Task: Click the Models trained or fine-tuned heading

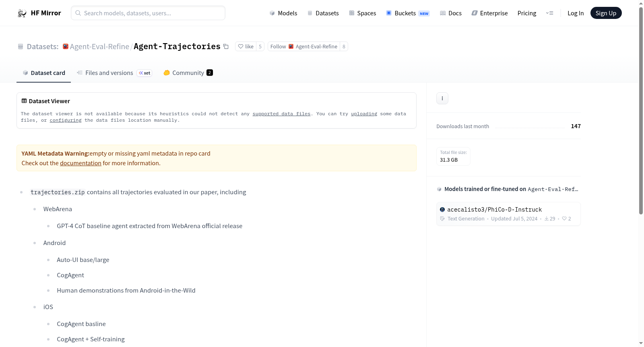Action: pos(511,189)
